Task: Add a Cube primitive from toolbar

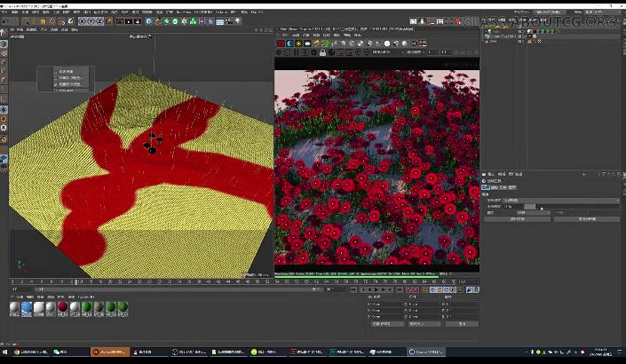Action: point(149,20)
